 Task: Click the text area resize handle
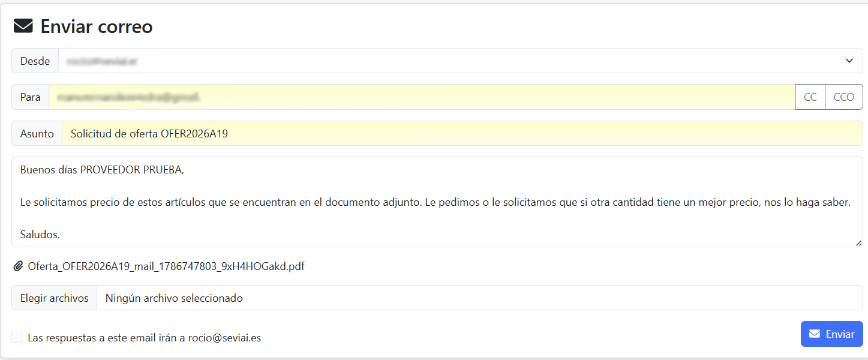coord(858,242)
